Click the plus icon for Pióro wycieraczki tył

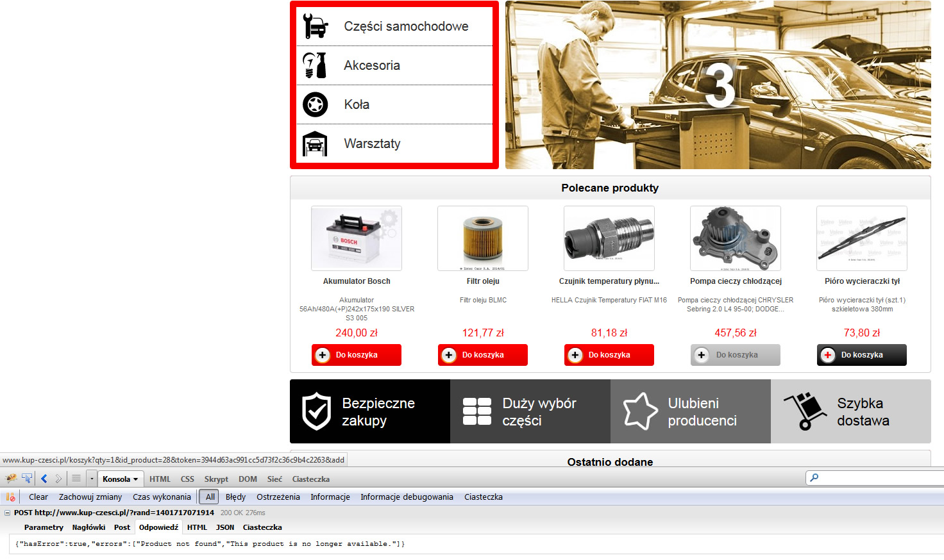[828, 355]
